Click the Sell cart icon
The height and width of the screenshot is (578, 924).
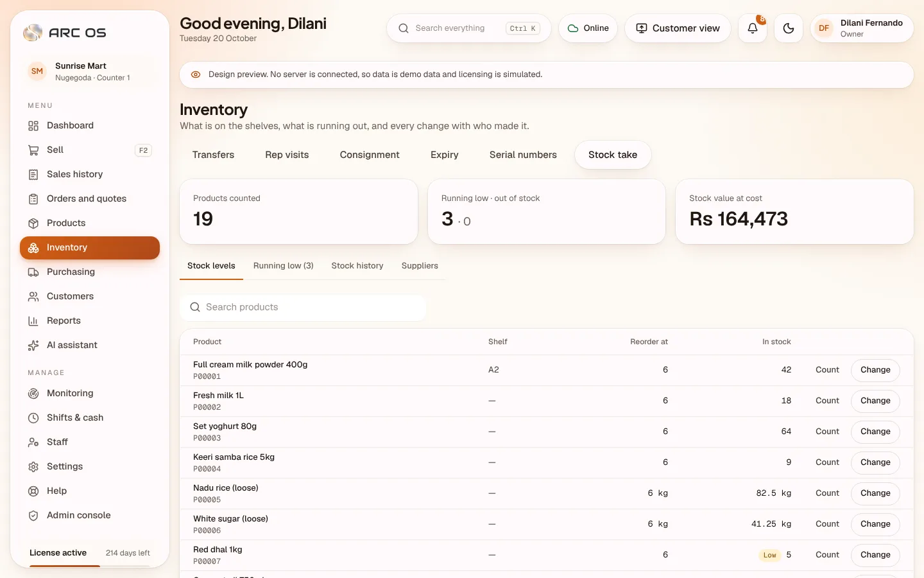coord(33,150)
